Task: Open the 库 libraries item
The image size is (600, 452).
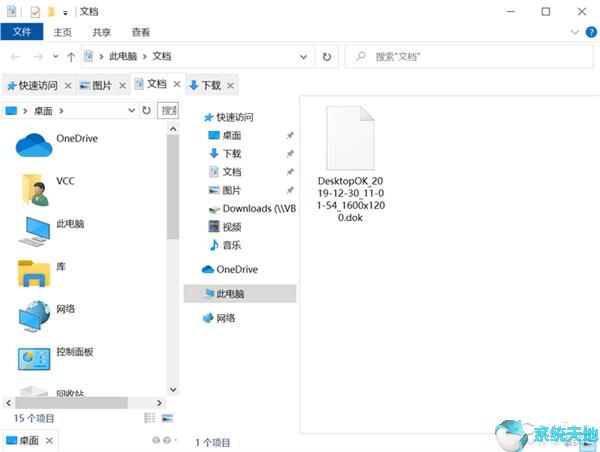Action: (x=42, y=273)
